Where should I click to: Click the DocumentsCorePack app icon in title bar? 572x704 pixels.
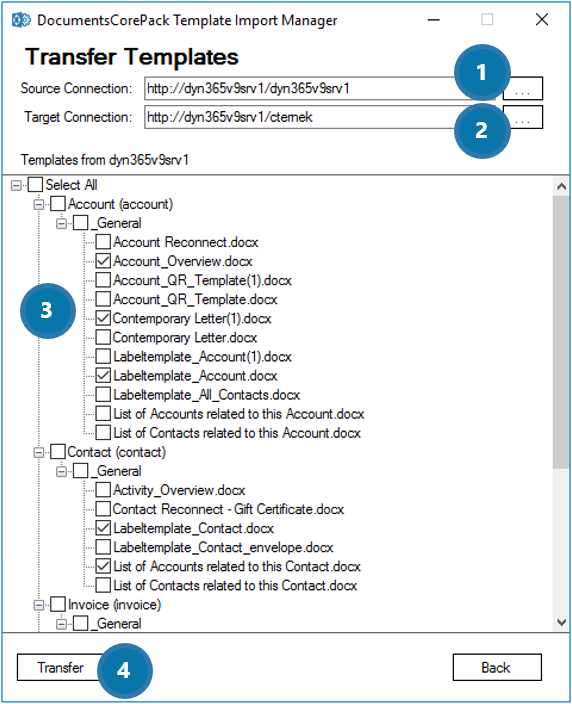pos(21,20)
